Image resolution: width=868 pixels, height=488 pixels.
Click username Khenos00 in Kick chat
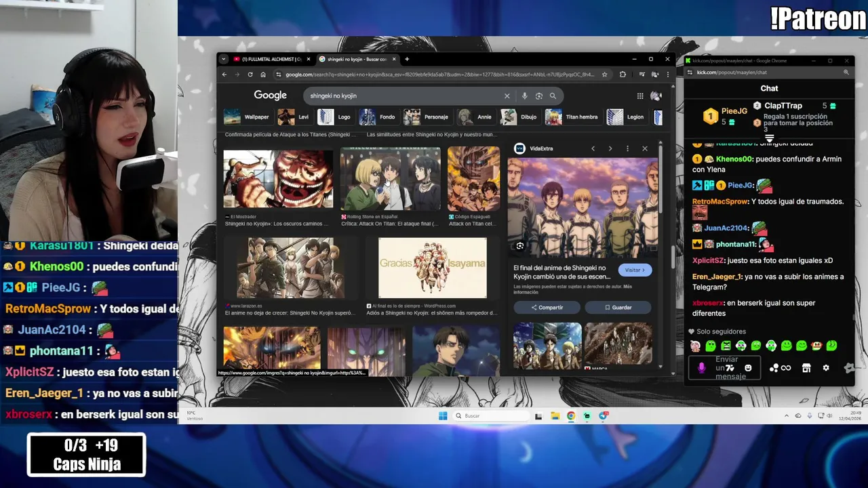(x=734, y=159)
